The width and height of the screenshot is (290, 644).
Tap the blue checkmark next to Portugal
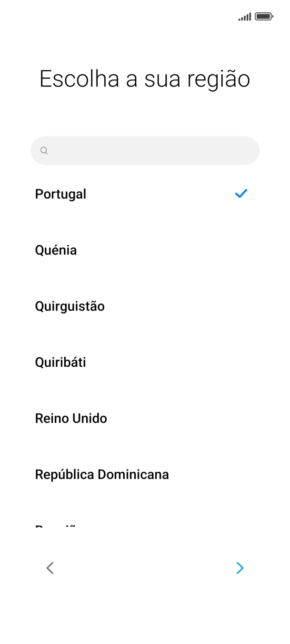(x=241, y=193)
